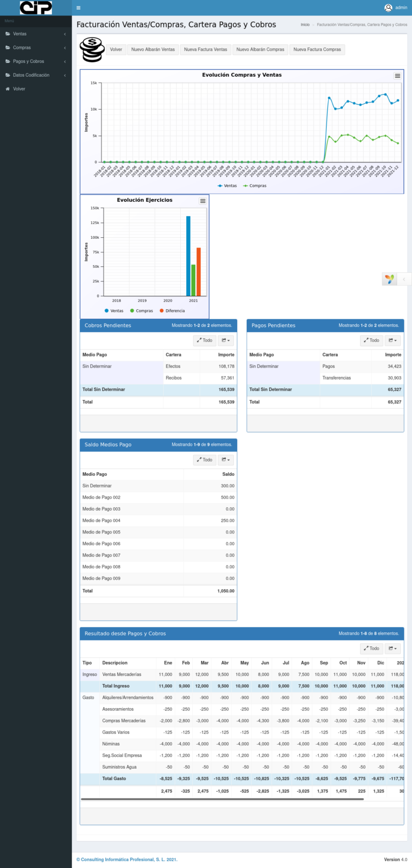The height and width of the screenshot is (868, 412).
Task: Click the Nuevo Albarán Compras button
Action: click(x=260, y=49)
